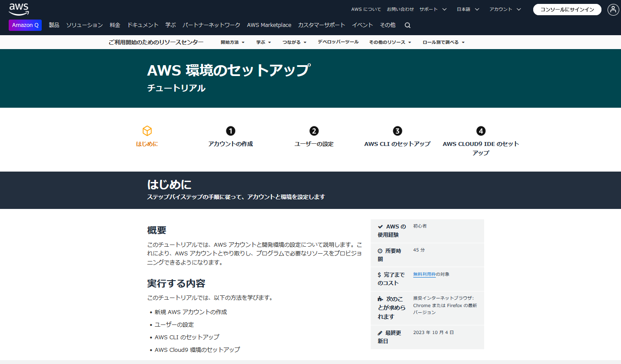Open the 料金 menu
This screenshot has height=364, width=621.
115,25
